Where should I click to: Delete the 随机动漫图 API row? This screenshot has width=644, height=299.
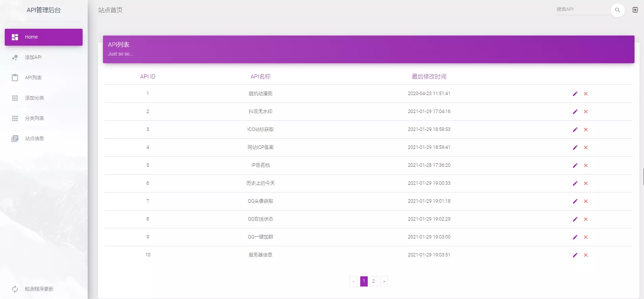[x=586, y=94]
